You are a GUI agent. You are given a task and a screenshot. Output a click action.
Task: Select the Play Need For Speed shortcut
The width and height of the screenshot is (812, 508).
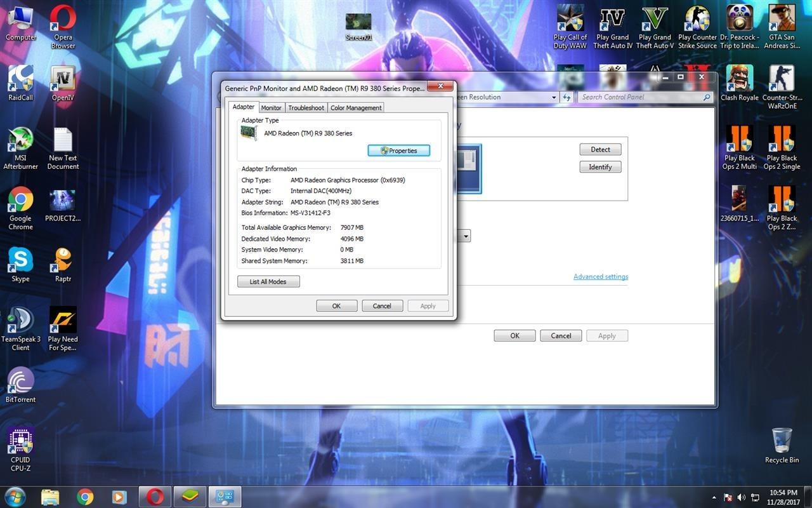point(63,329)
